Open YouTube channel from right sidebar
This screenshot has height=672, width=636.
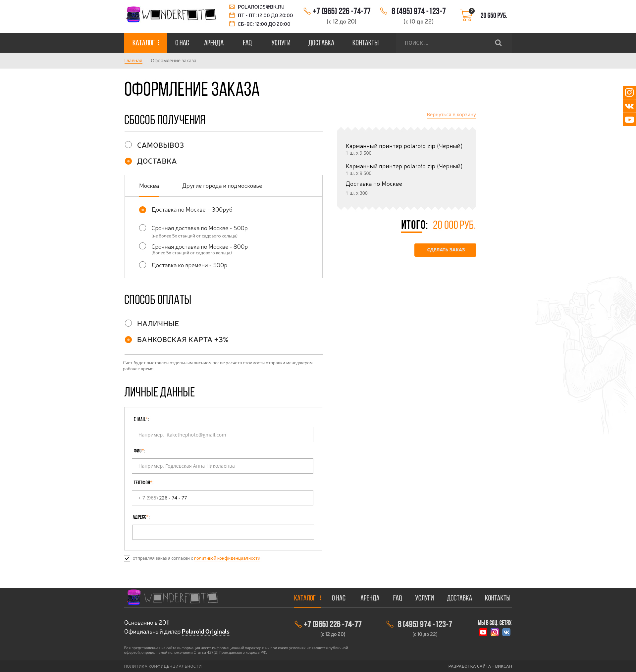tap(629, 120)
